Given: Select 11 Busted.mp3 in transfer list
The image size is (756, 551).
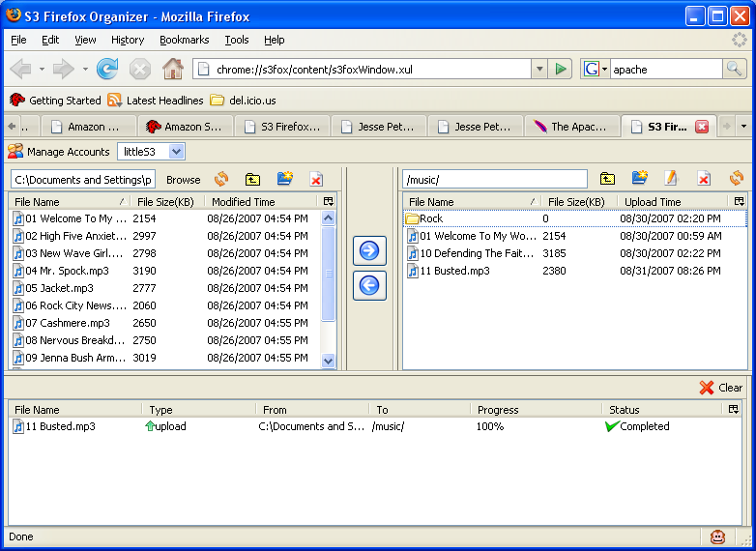Looking at the screenshot, I should coord(375,426).
